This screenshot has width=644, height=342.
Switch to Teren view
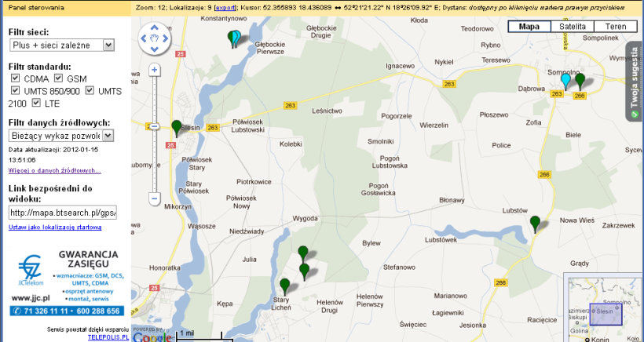pyautogui.click(x=616, y=27)
